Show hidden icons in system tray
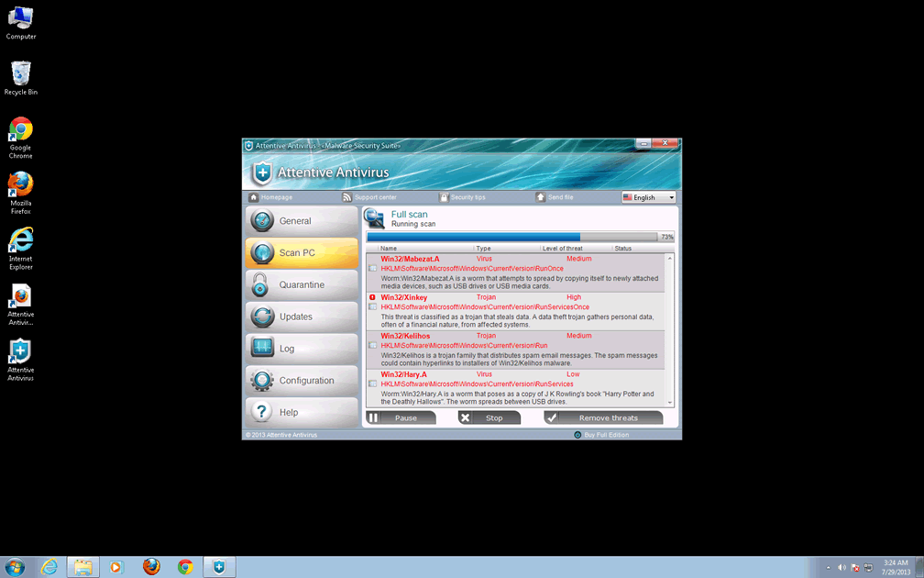Screen dimensions: 924x578 tap(829, 567)
